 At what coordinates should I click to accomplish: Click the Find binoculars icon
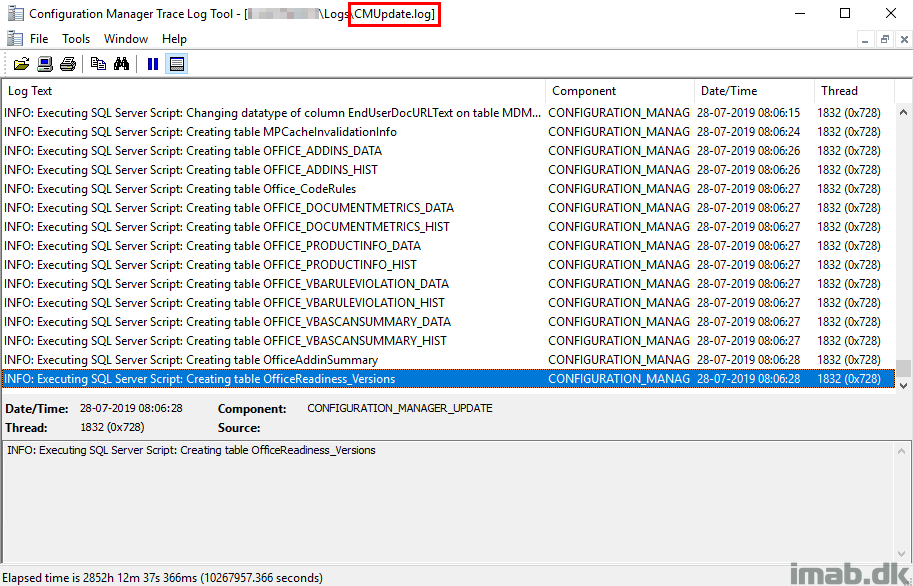coord(122,64)
